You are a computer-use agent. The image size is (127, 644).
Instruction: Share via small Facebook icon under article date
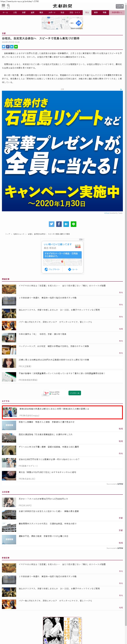point(7,47)
